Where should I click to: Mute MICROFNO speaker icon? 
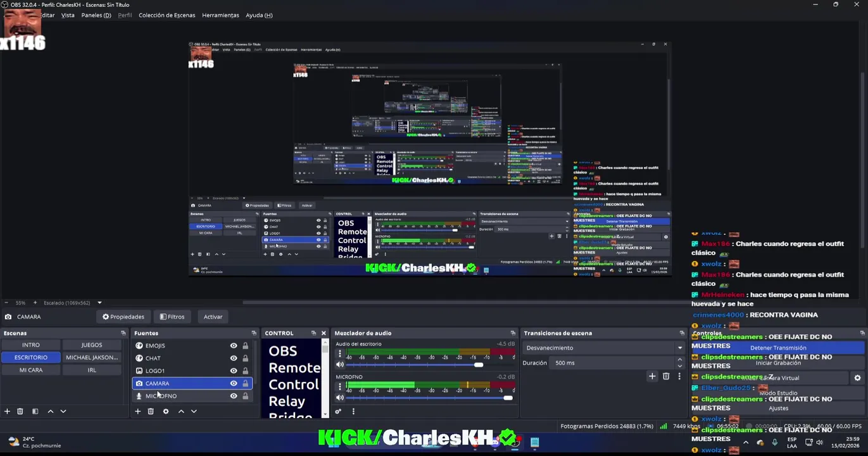340,398
